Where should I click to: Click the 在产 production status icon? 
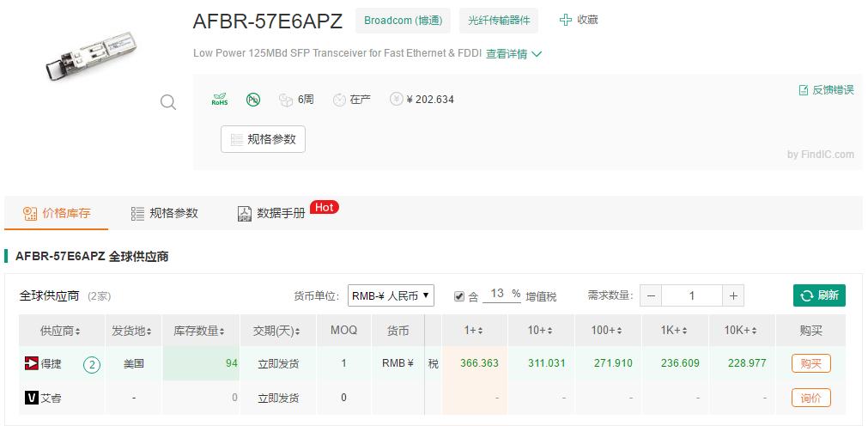pos(339,100)
